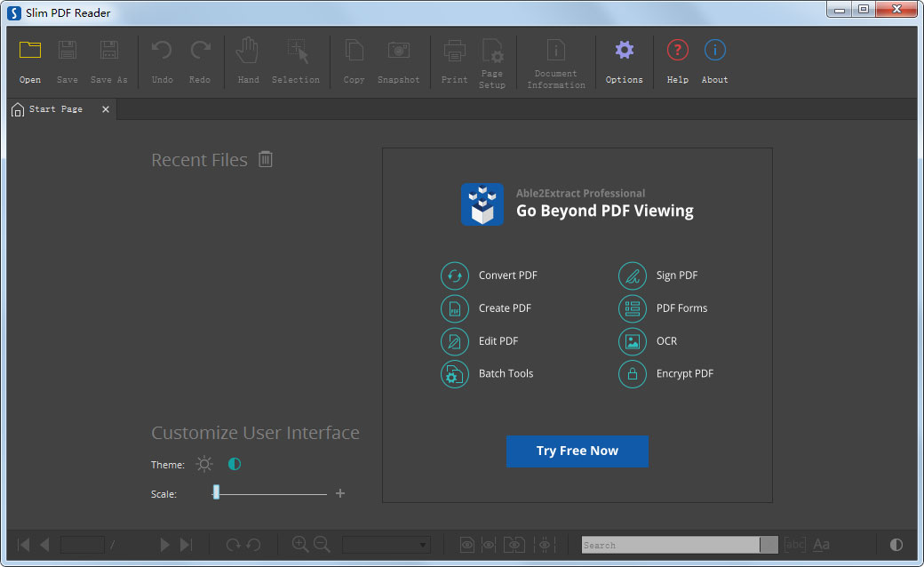The height and width of the screenshot is (567, 924).
Task: Toggle contrast mode in status bar
Action: 896,545
